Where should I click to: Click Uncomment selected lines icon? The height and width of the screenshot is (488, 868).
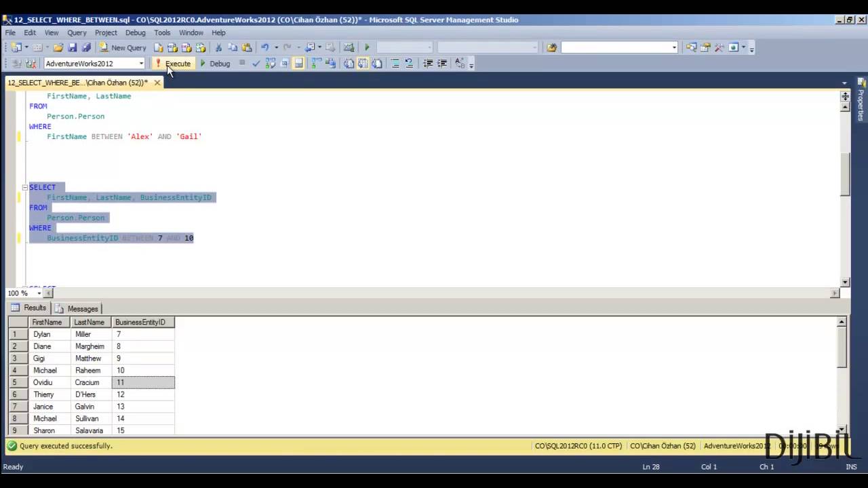pyautogui.click(x=409, y=64)
